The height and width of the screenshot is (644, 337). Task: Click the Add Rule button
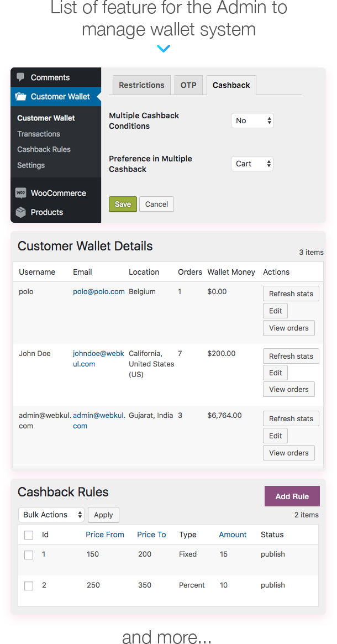tap(292, 496)
